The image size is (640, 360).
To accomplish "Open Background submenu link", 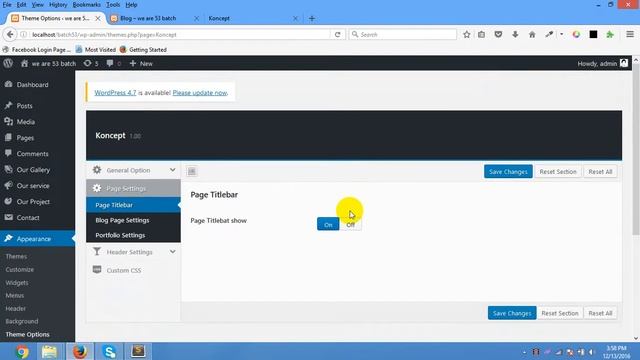I will click(x=22, y=321).
